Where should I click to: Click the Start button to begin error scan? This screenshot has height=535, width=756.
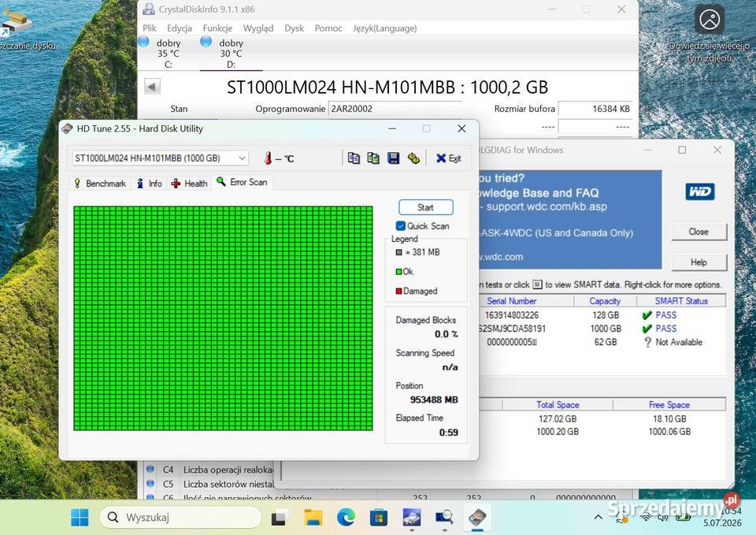pos(426,207)
